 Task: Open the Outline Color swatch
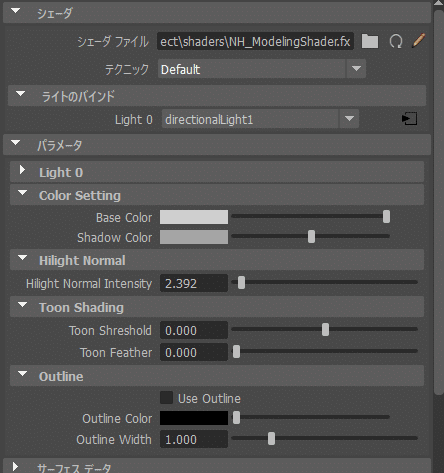click(x=194, y=418)
